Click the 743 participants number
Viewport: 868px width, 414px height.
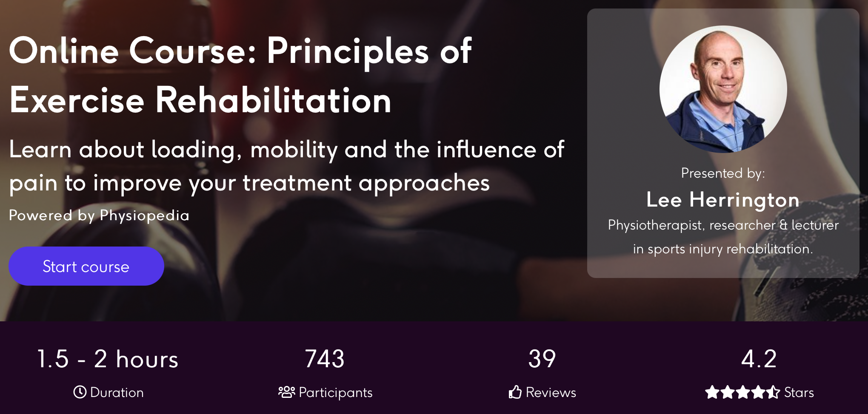point(325,359)
